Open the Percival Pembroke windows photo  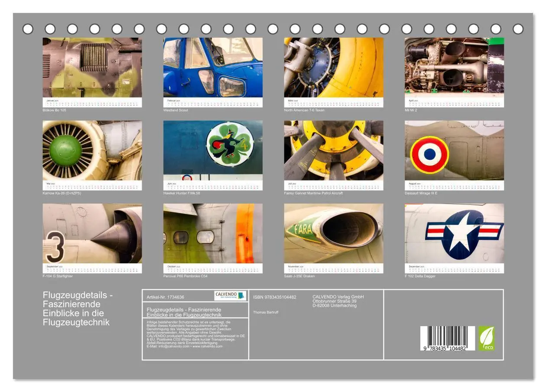[x=213, y=233]
